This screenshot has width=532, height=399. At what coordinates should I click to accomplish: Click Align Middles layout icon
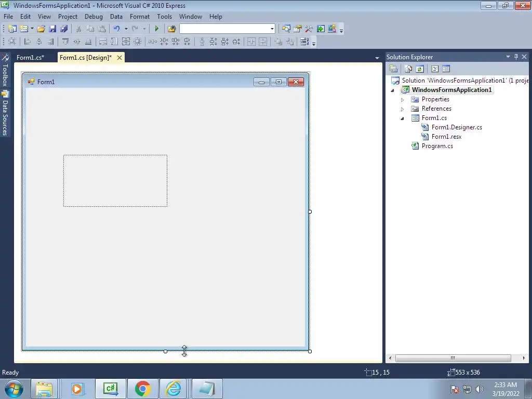coord(77,42)
